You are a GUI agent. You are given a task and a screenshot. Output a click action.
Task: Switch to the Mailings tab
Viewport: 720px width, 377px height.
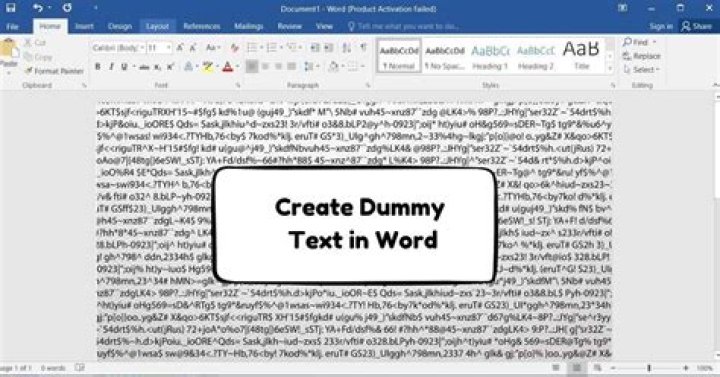[248, 27]
